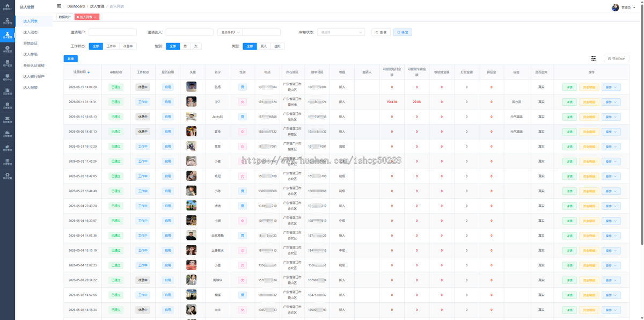Open the 审核状态 select dropdown
Viewport: 644px width, 320px height.
(341, 32)
